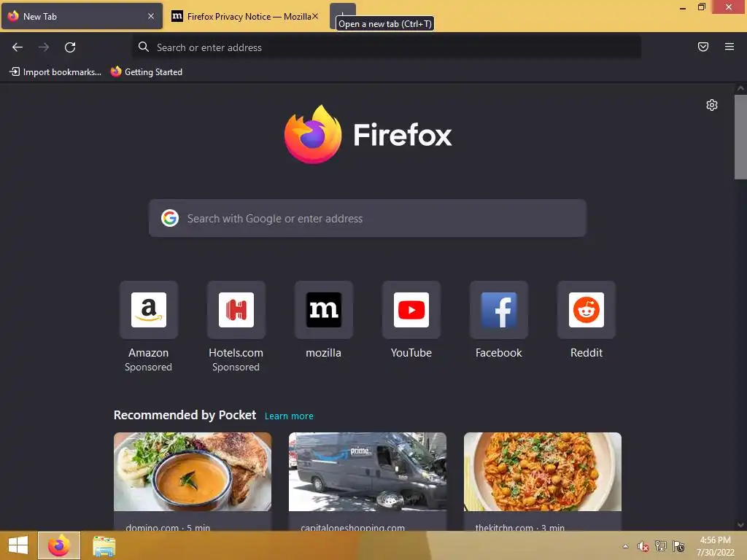This screenshot has height=560, width=747.
Task: Open the Firefox hamburger application menu
Action: tap(729, 47)
